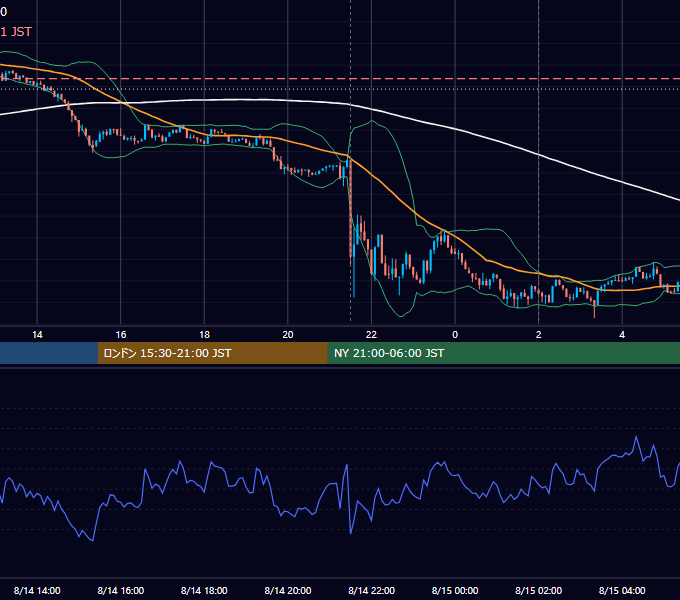This screenshot has width=680, height=600.
Task: Click hour label 0 on price chart axis
Action: (455, 334)
